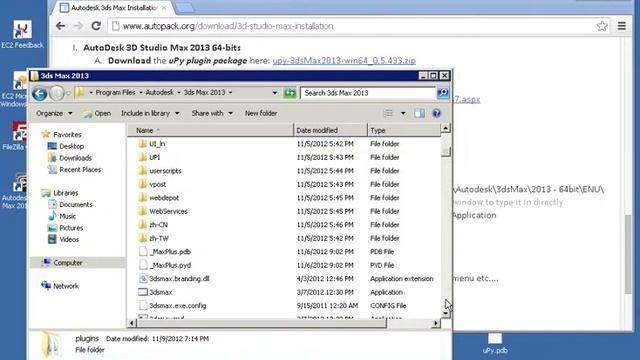Open recent pages dropdown near forward button

tap(68, 93)
